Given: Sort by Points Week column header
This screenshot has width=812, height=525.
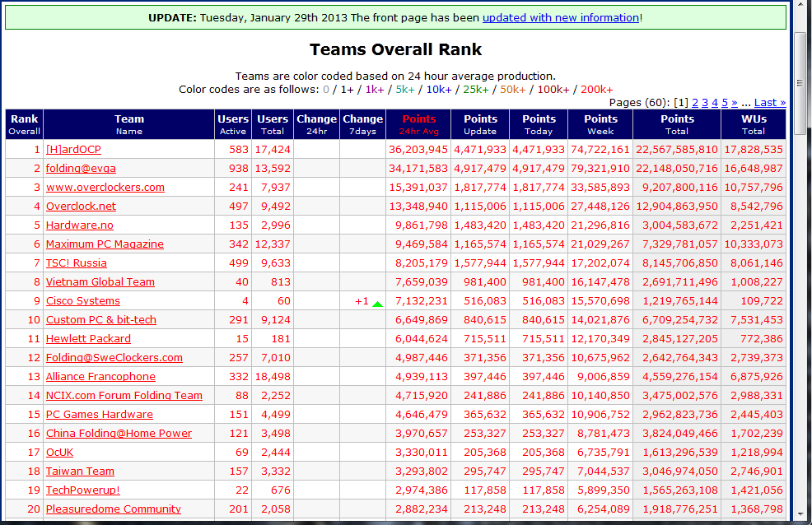Looking at the screenshot, I should (600, 124).
